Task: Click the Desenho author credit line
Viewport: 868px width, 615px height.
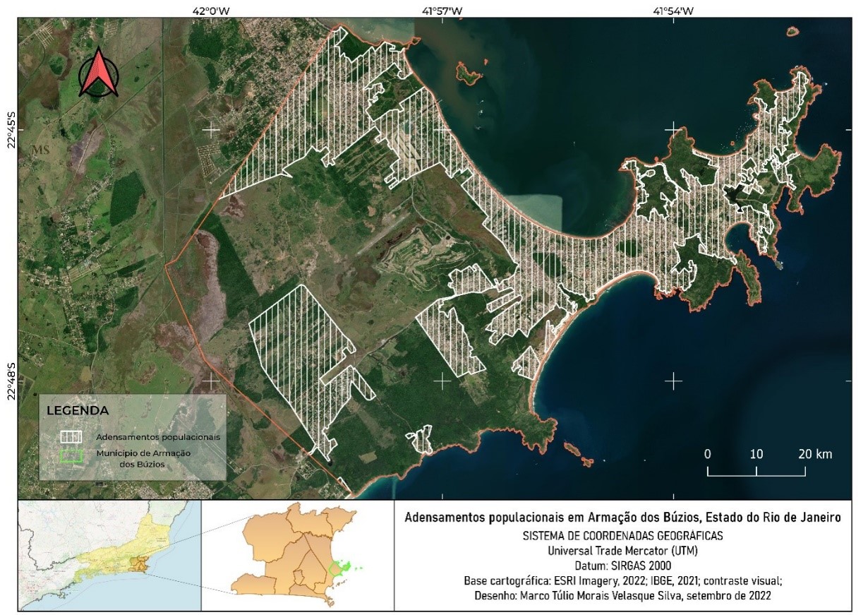Action: (622, 595)
